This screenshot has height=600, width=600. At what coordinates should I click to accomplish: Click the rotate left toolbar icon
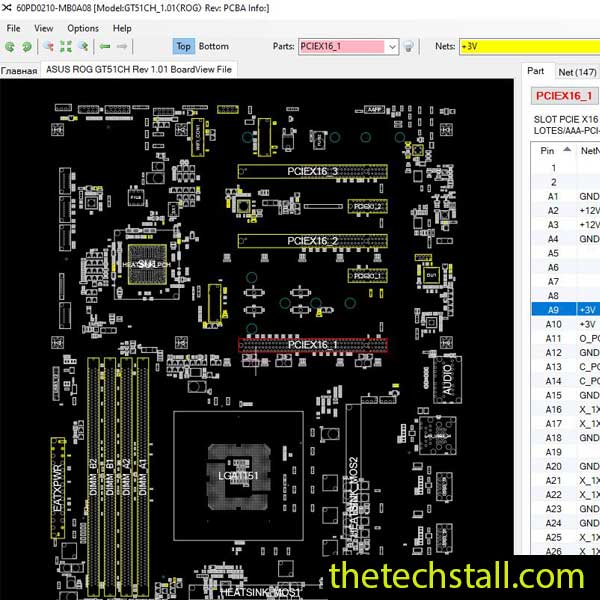[10, 47]
